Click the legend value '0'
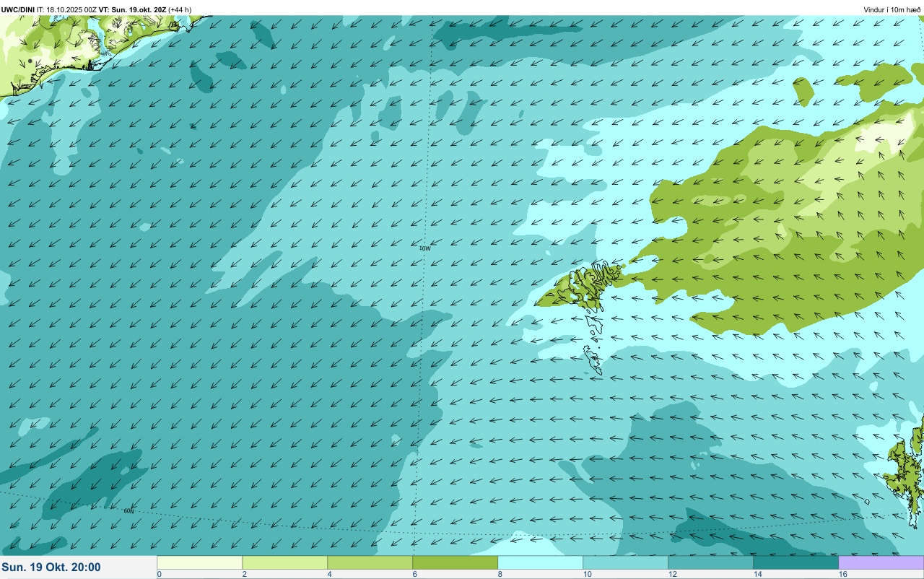The width and height of the screenshot is (924, 579). [159, 574]
